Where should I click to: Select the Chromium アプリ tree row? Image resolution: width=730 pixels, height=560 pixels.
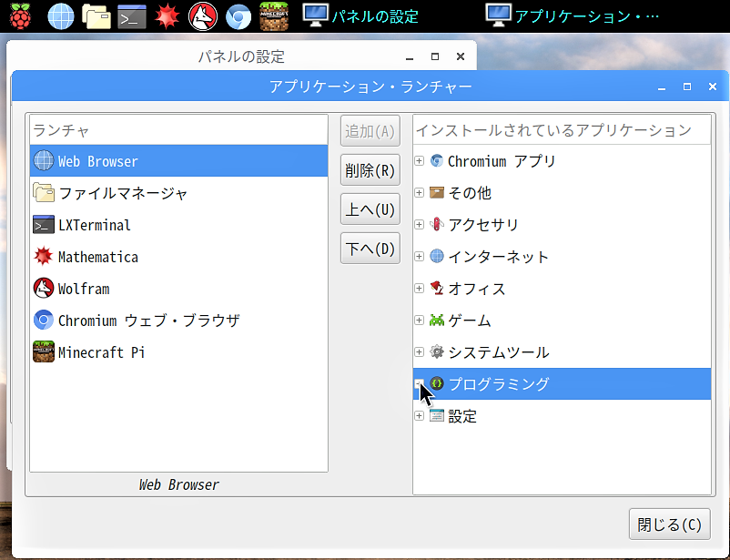click(562, 161)
